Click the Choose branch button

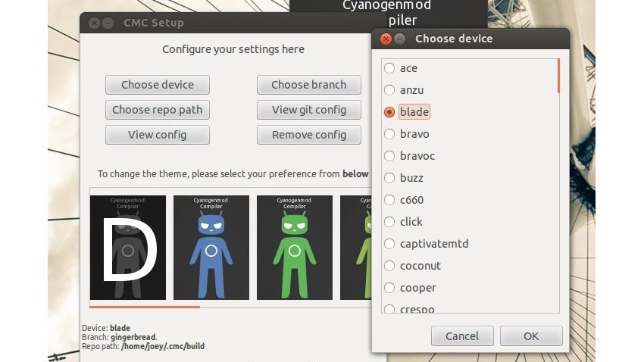[x=309, y=85]
